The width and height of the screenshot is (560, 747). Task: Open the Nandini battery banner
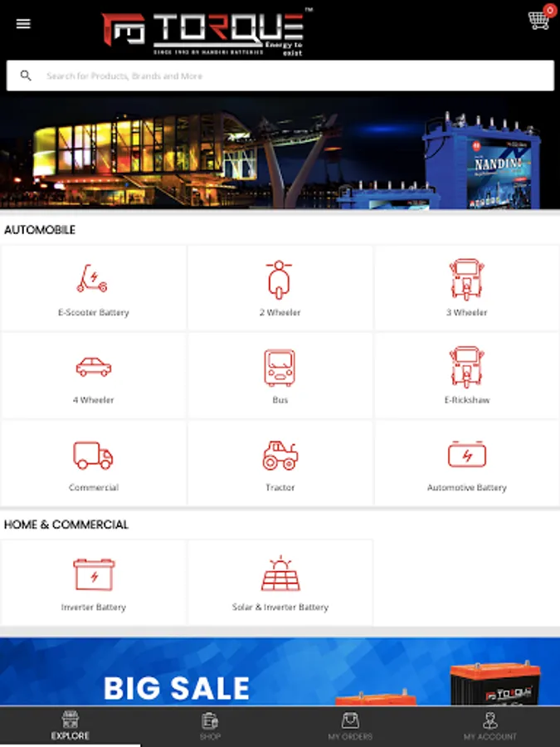280,153
